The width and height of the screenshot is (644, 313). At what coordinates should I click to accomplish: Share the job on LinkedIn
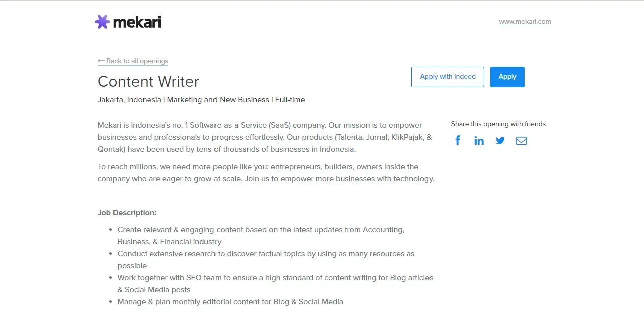click(479, 141)
